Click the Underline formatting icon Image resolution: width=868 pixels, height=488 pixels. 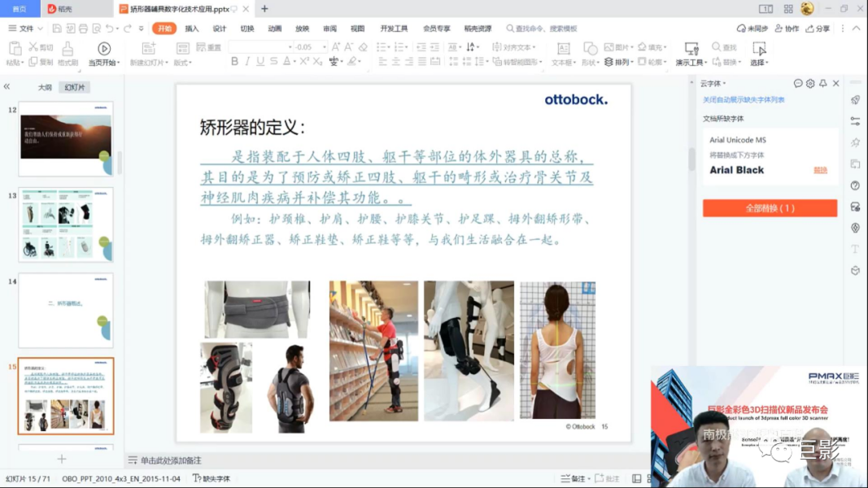[260, 62]
